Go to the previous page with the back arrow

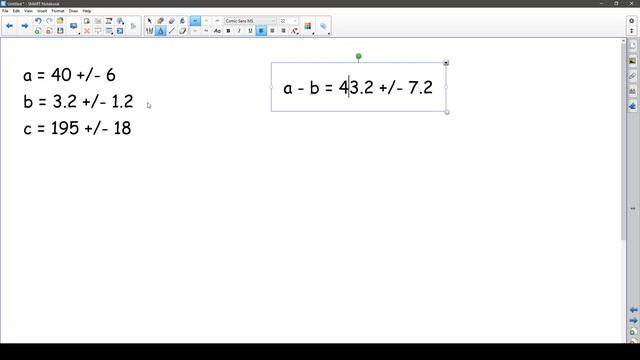tap(9, 26)
